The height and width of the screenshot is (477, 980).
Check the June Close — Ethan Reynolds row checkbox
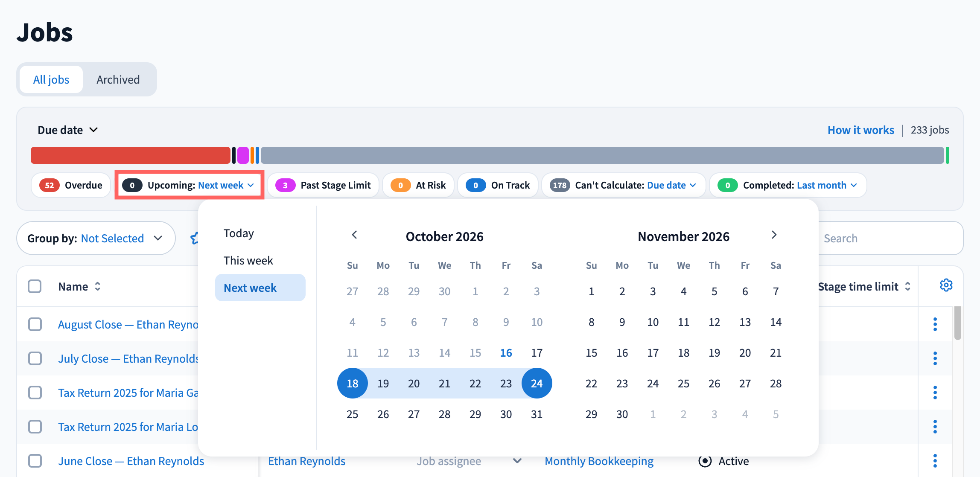click(35, 461)
